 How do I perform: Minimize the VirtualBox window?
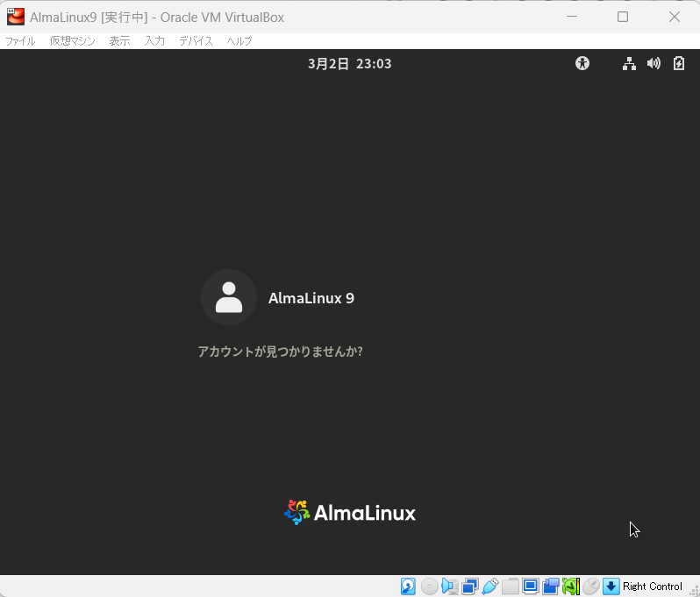[x=572, y=17]
